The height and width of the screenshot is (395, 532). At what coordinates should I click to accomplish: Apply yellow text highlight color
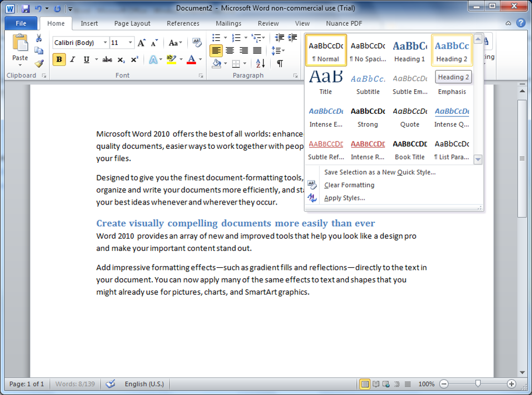(x=172, y=59)
